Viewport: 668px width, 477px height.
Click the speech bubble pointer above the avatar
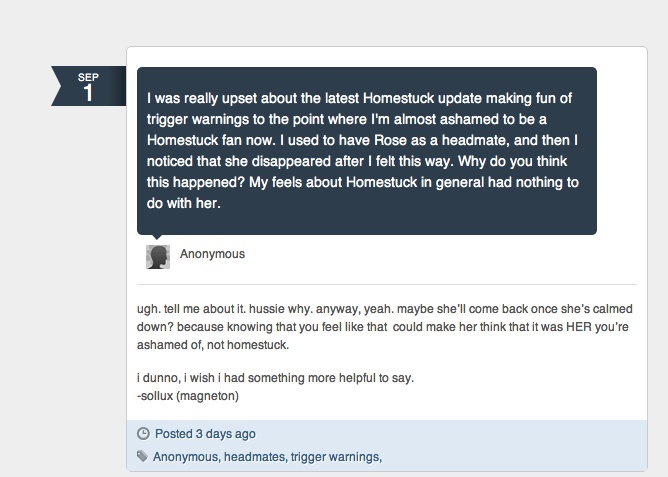(157, 238)
